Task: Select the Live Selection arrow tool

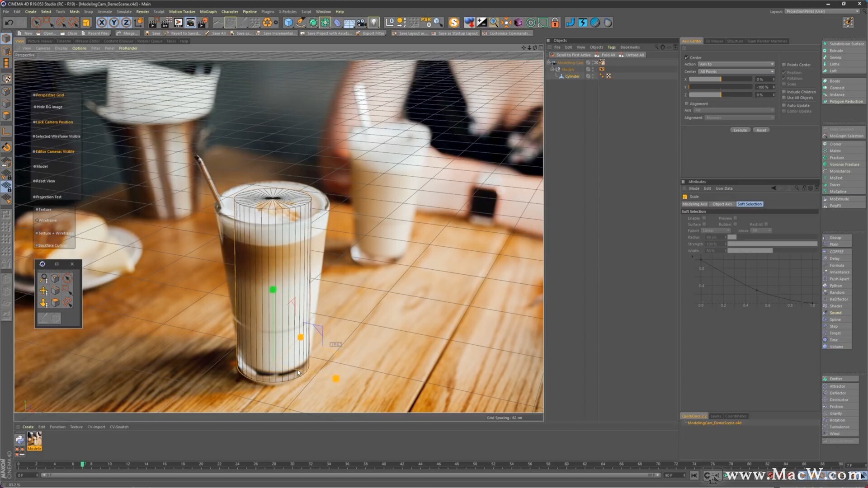Action: click(37, 23)
